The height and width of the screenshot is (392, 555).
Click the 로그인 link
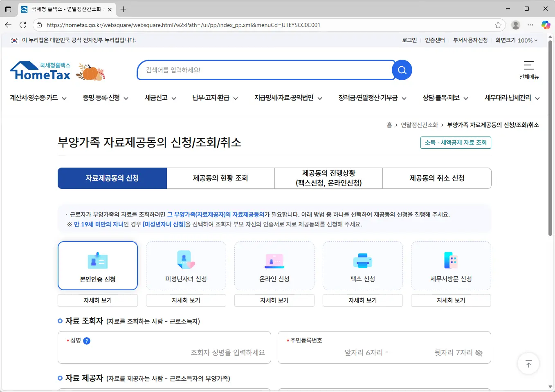pos(409,40)
